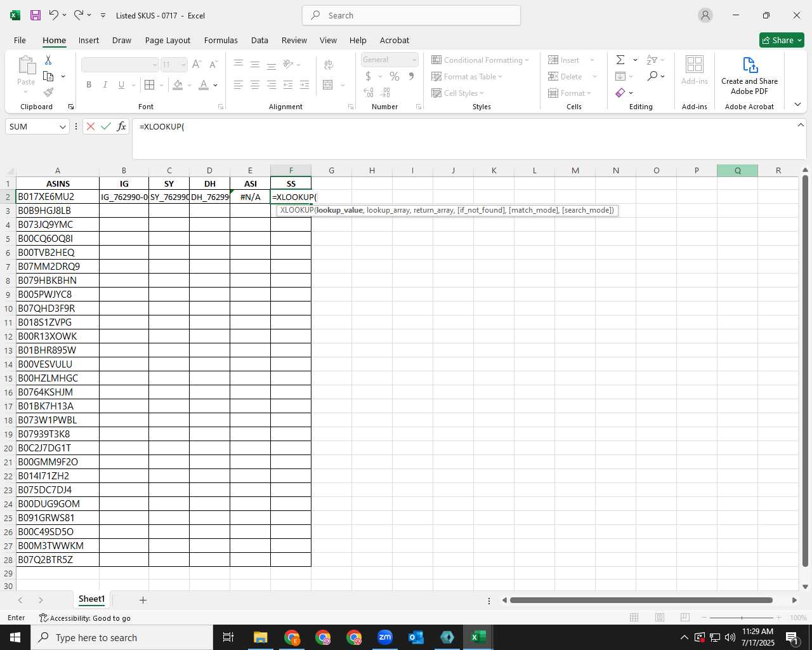812x650 pixels.
Task: Click the vertical scrollbar
Action: pos(805,371)
